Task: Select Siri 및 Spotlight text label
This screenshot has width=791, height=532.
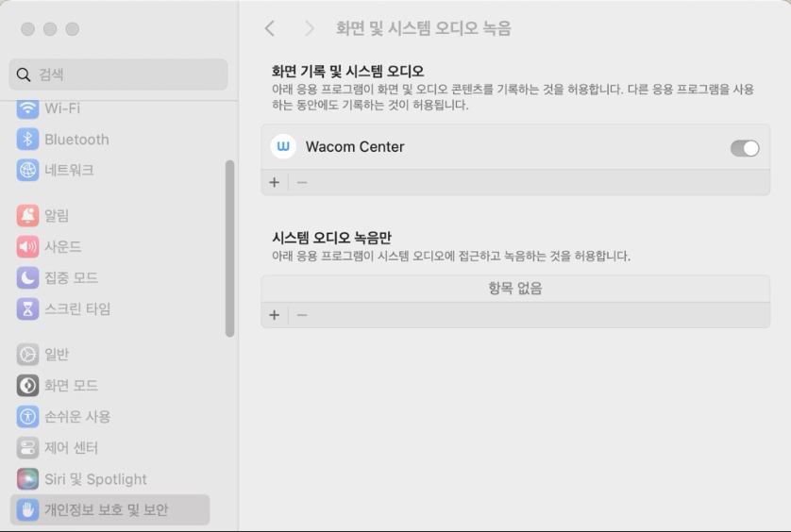Action: (96, 479)
